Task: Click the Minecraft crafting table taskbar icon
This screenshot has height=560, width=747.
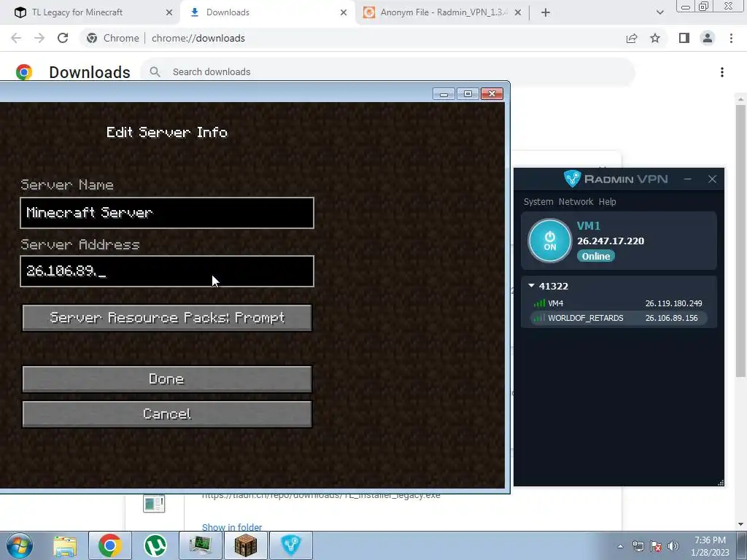Action: (246, 545)
